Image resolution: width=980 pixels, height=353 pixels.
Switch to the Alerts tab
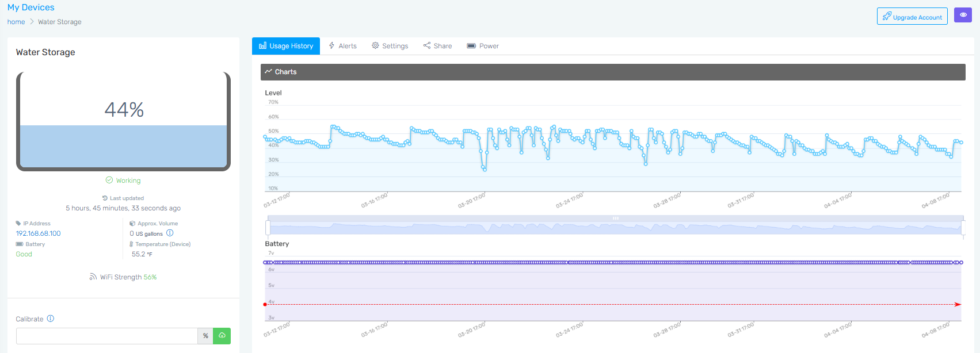[342, 46]
